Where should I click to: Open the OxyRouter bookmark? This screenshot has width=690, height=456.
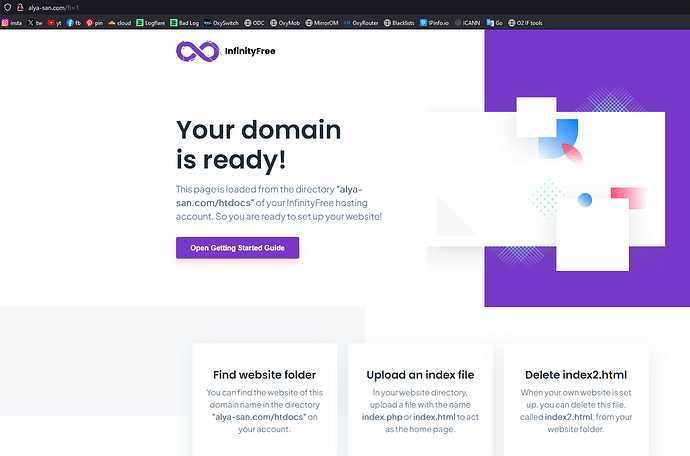(x=361, y=23)
